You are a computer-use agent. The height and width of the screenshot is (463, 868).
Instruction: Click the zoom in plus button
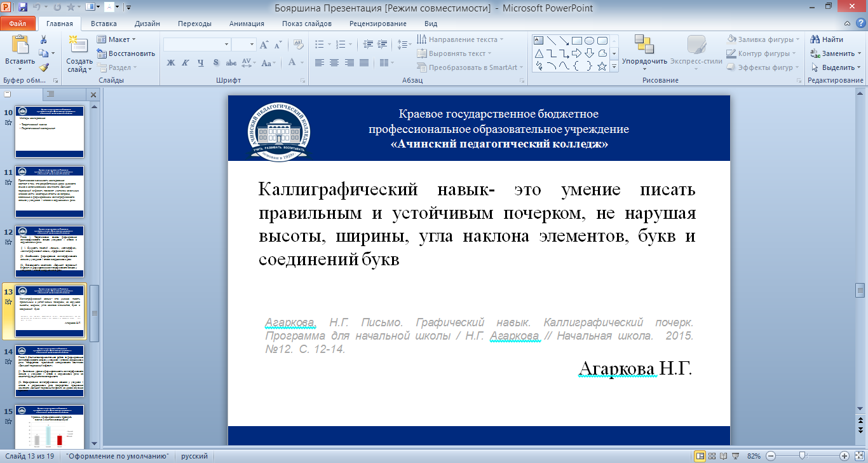tap(844, 455)
